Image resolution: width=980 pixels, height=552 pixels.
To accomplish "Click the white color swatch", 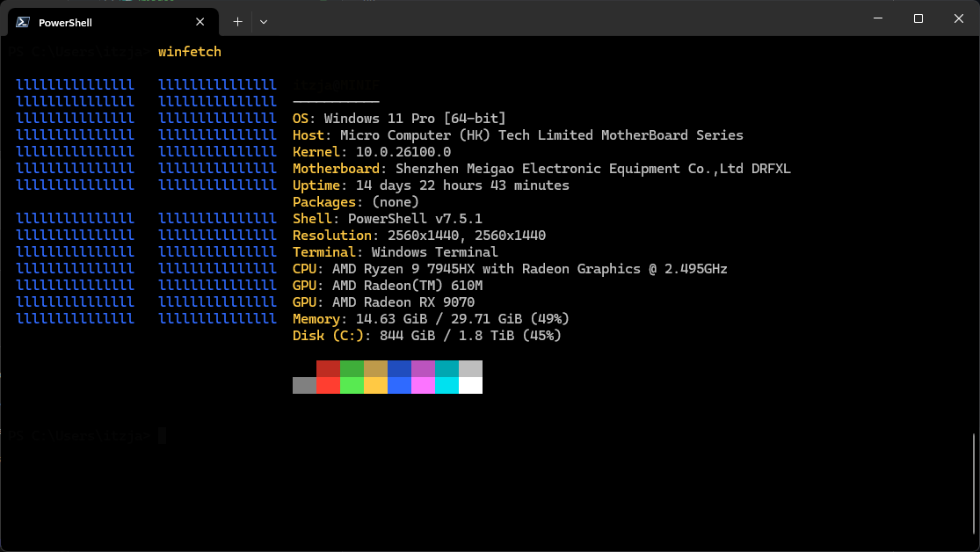I will (x=470, y=385).
